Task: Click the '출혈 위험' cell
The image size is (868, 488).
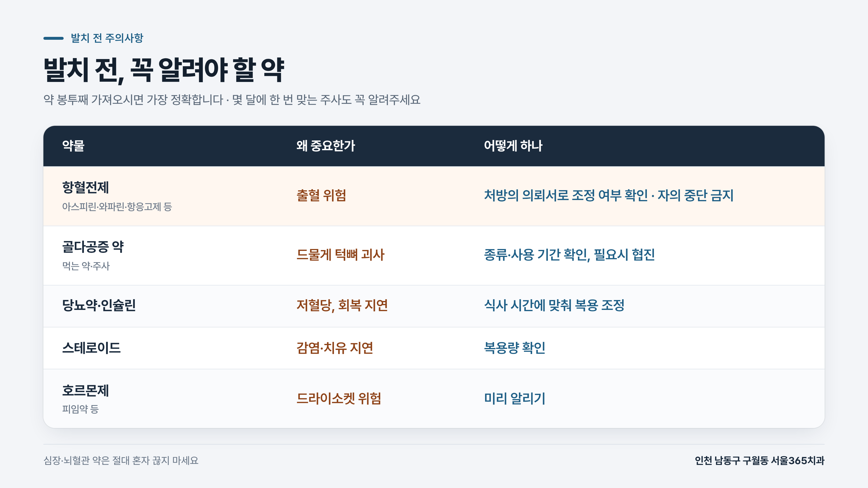Action: pos(321,195)
